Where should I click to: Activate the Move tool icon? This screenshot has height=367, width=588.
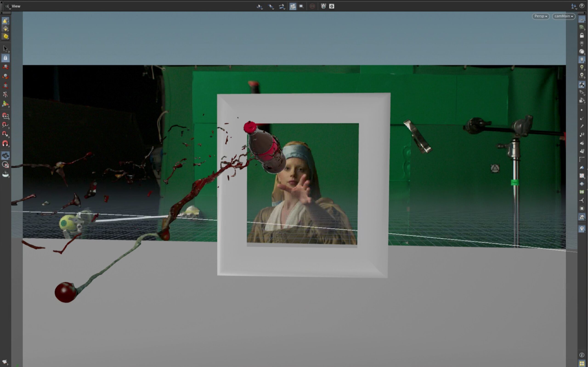point(5,67)
